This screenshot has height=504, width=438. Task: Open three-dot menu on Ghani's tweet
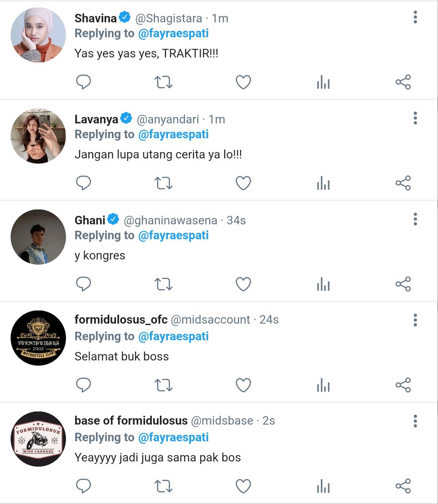[415, 219]
